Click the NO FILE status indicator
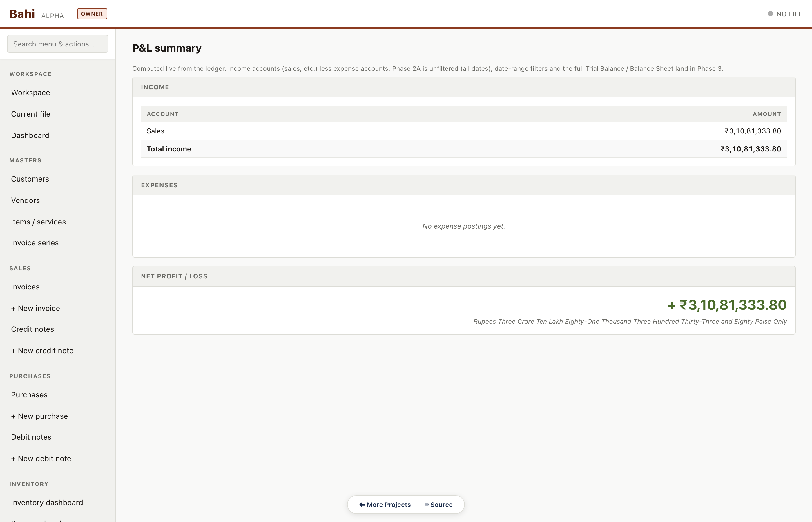The width and height of the screenshot is (812, 522). click(x=785, y=14)
